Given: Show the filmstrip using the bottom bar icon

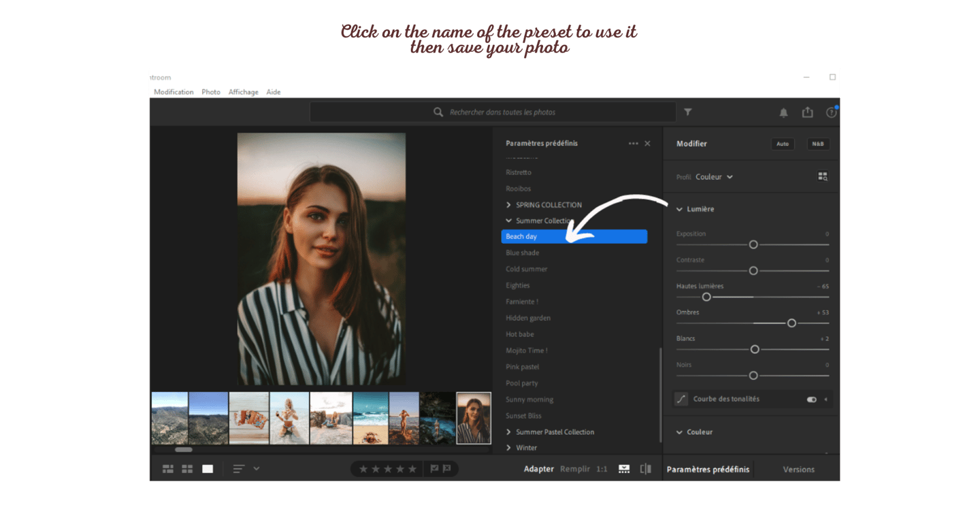Looking at the screenshot, I should [624, 469].
